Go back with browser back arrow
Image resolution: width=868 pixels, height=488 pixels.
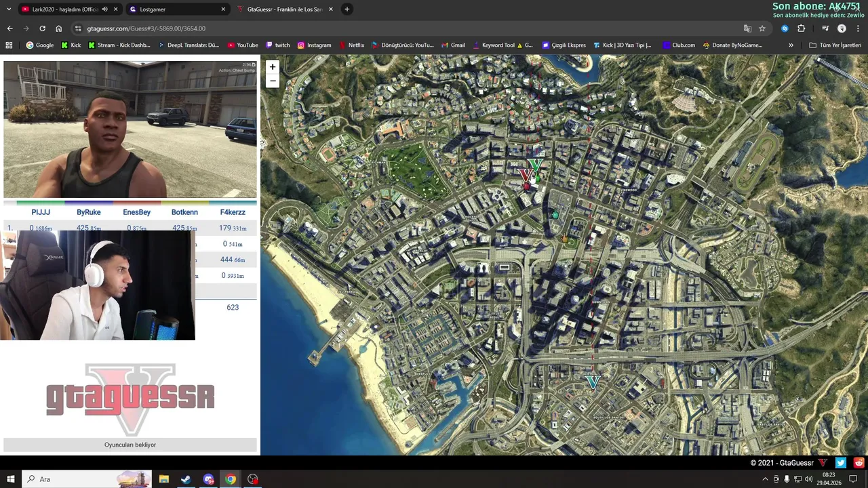(9, 28)
